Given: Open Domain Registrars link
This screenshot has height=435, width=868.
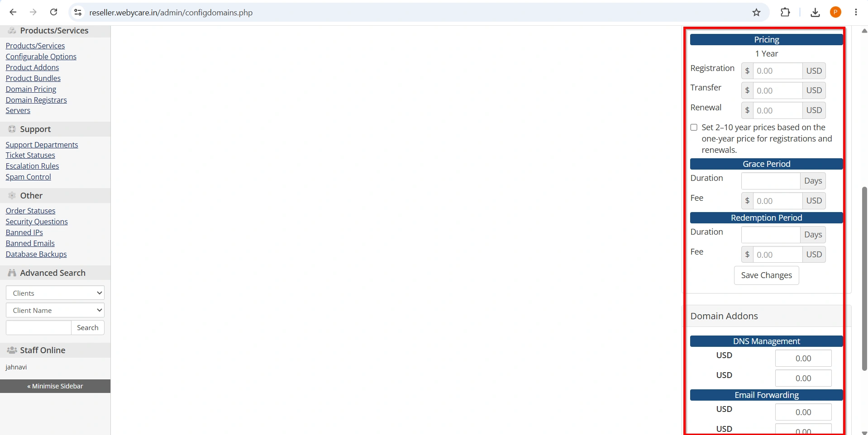Looking at the screenshot, I should (36, 100).
